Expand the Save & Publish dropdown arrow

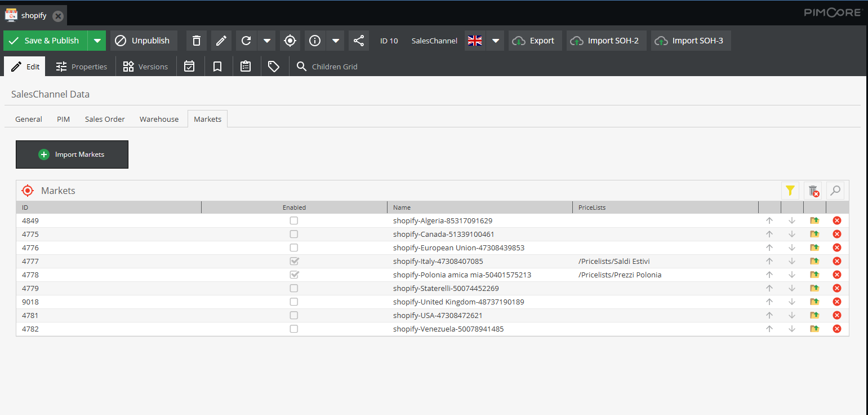point(97,41)
